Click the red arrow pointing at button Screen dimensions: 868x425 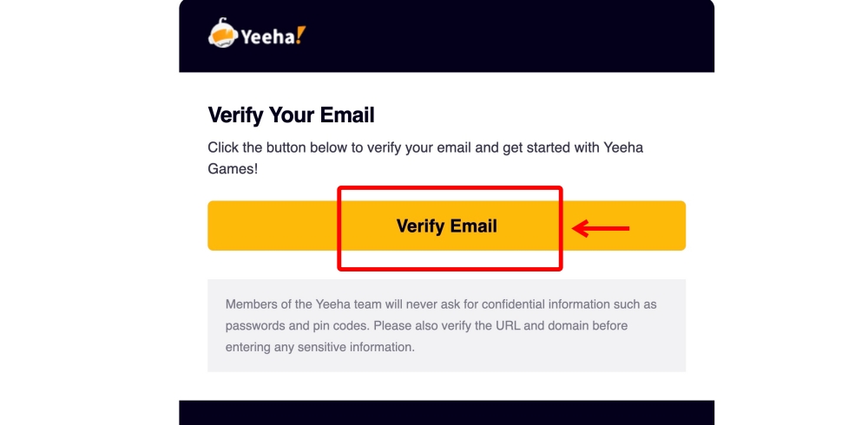601,228
